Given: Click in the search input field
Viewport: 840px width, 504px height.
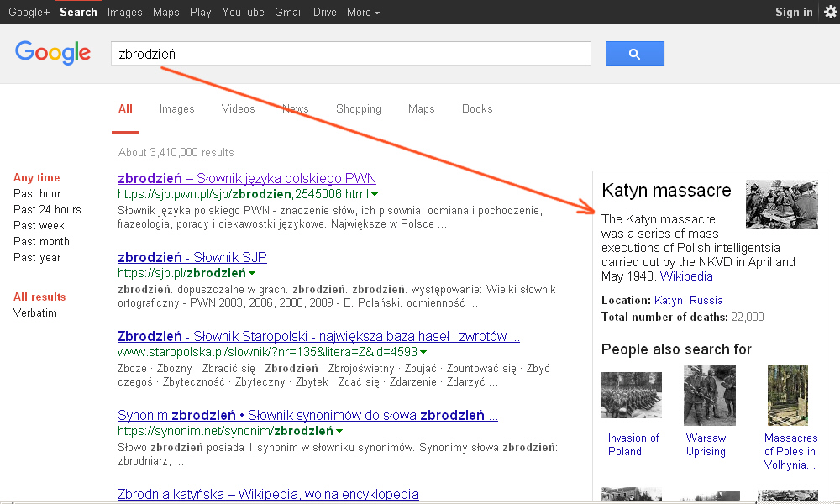Looking at the screenshot, I should point(350,54).
